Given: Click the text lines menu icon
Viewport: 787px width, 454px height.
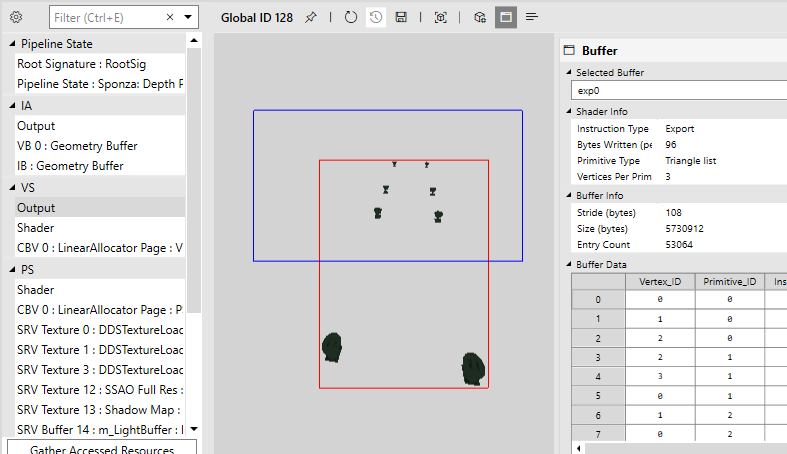Looking at the screenshot, I should (532, 17).
